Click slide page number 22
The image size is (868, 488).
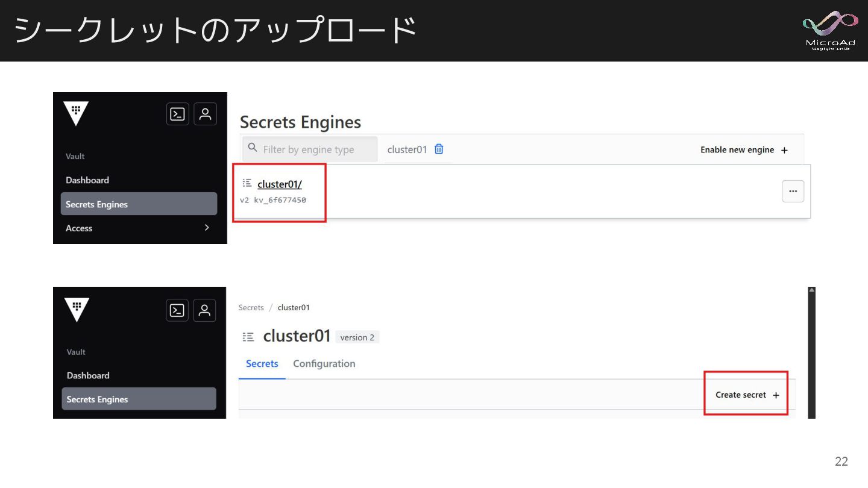click(841, 461)
